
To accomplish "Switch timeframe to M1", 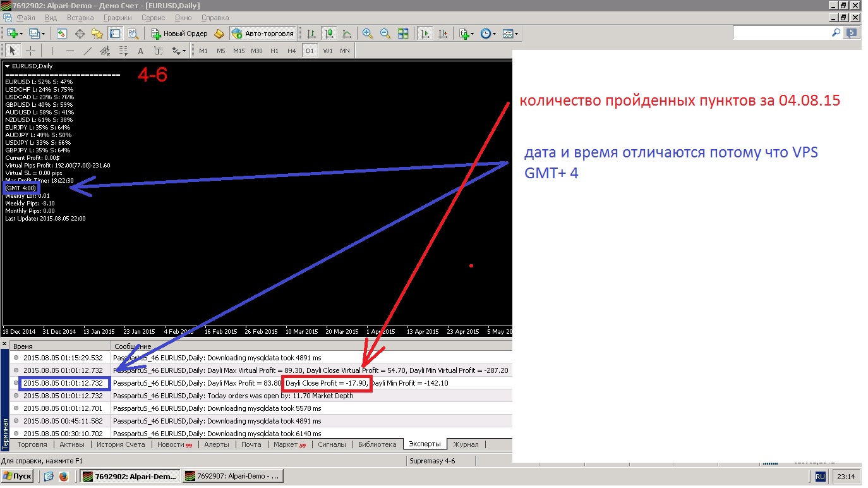I will pyautogui.click(x=203, y=51).
